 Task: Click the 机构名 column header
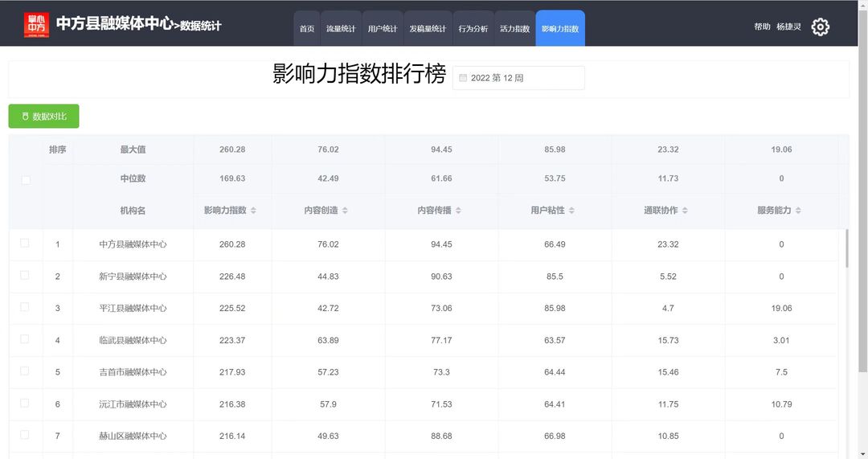[x=133, y=211]
